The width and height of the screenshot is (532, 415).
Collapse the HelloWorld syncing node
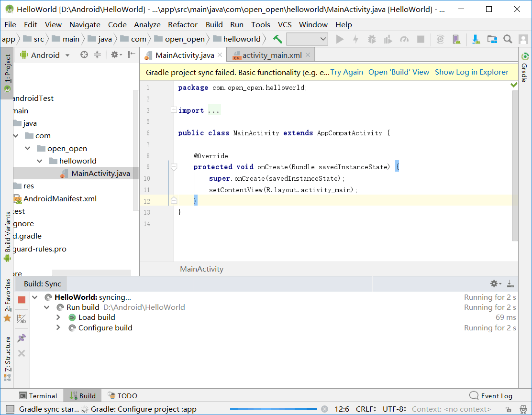click(x=35, y=297)
